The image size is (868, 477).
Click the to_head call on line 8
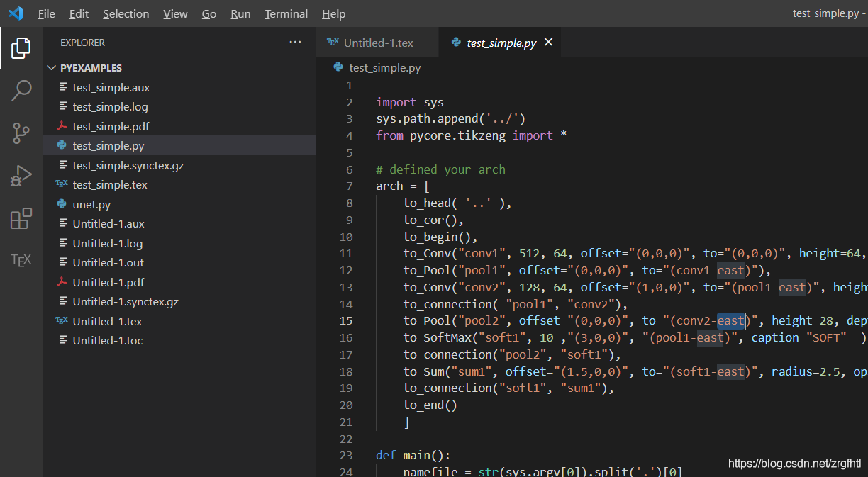point(457,203)
